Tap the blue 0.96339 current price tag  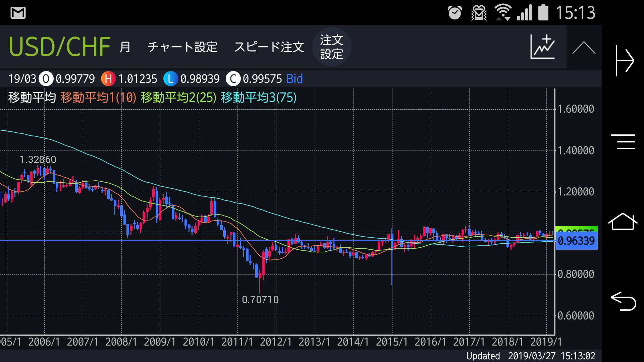[x=576, y=241]
